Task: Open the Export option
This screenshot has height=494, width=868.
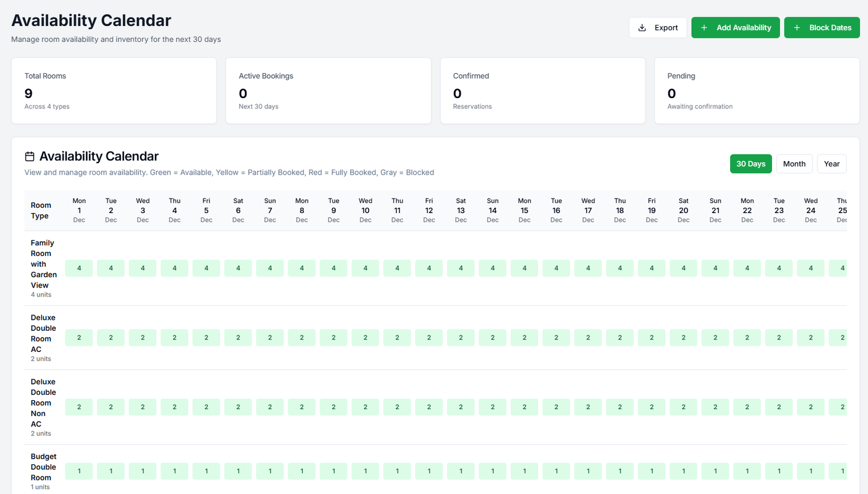Action: 658,28
